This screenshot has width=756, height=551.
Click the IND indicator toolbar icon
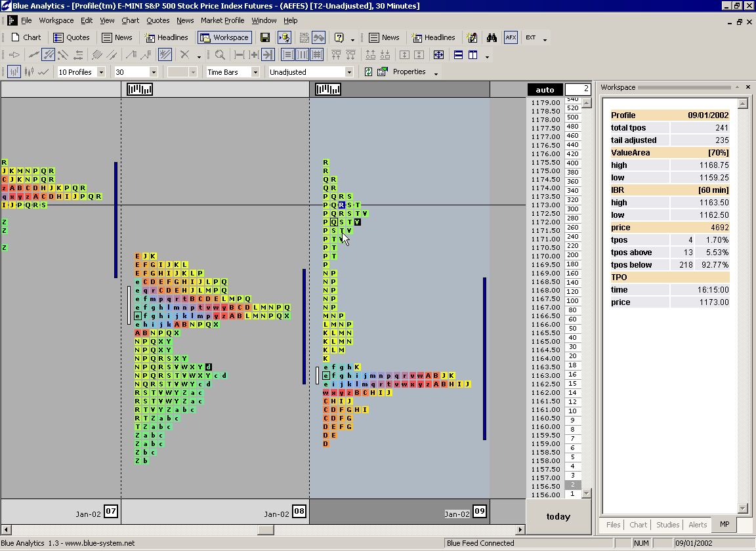[x=303, y=37]
